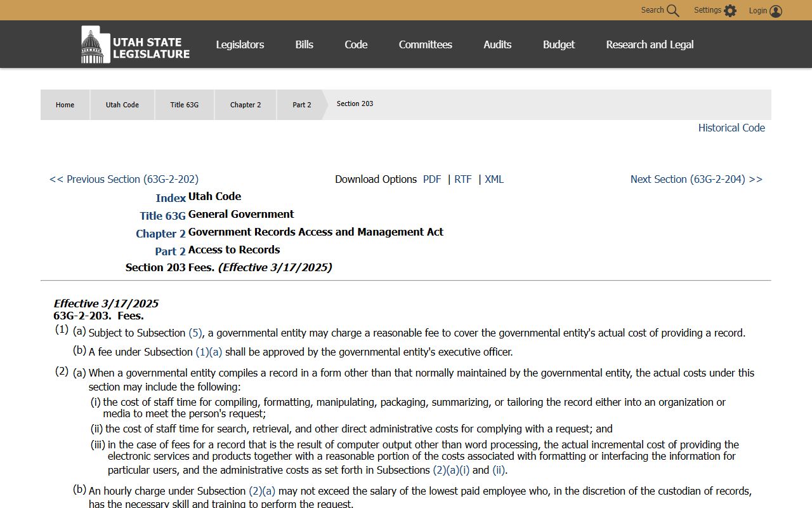This screenshot has width=812, height=508.
Task: Open the Code menu
Action: point(356,44)
